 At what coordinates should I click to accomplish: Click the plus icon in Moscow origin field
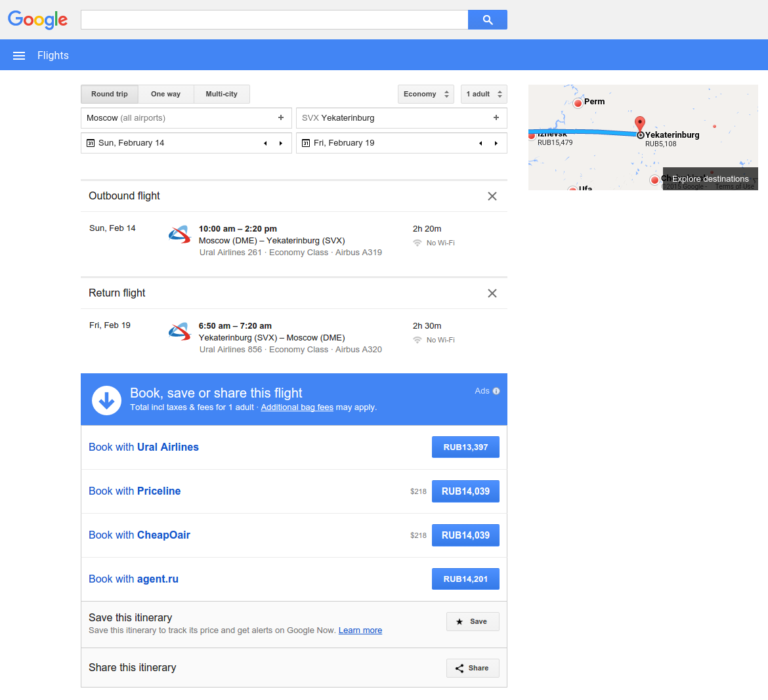coord(281,117)
